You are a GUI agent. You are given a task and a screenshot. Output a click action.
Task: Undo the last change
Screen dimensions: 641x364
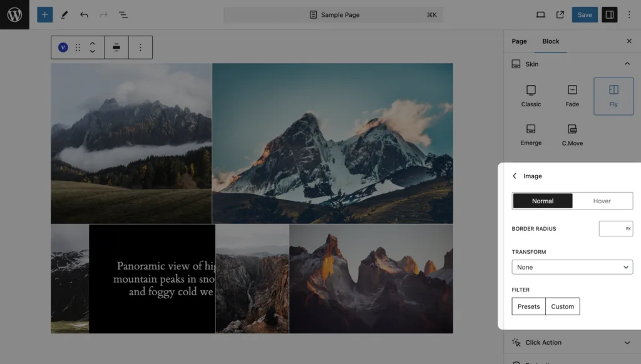(84, 15)
